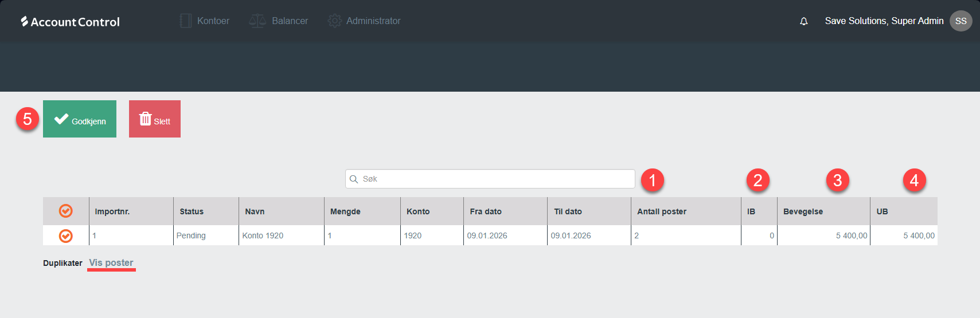
Task: Click the Fra dato column header
Action: click(485, 211)
